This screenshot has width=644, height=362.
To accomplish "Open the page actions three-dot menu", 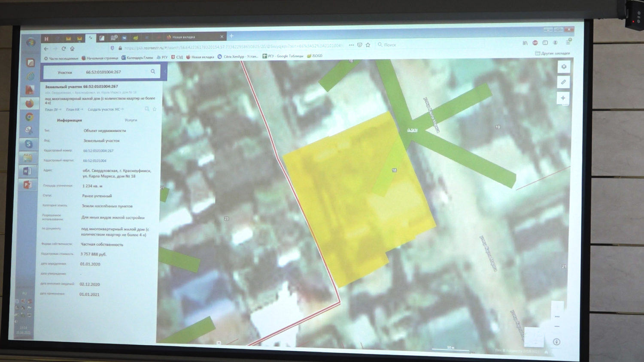I will (x=352, y=45).
